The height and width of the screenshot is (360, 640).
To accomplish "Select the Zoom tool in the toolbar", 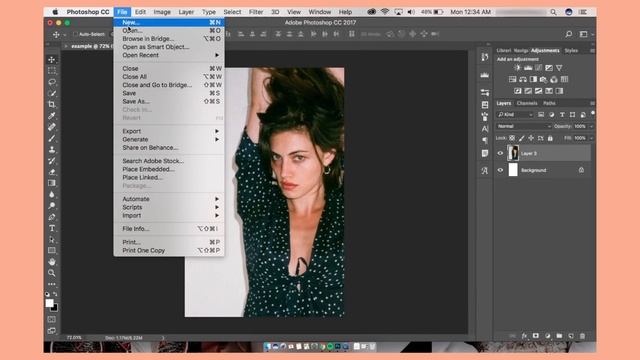I will (x=52, y=273).
